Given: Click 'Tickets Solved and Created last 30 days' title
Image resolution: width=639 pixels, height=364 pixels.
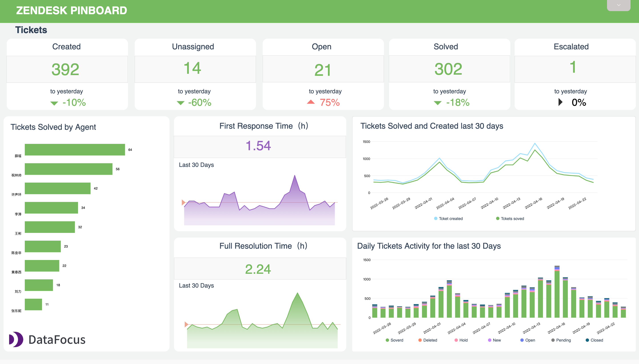Looking at the screenshot, I should (432, 126).
